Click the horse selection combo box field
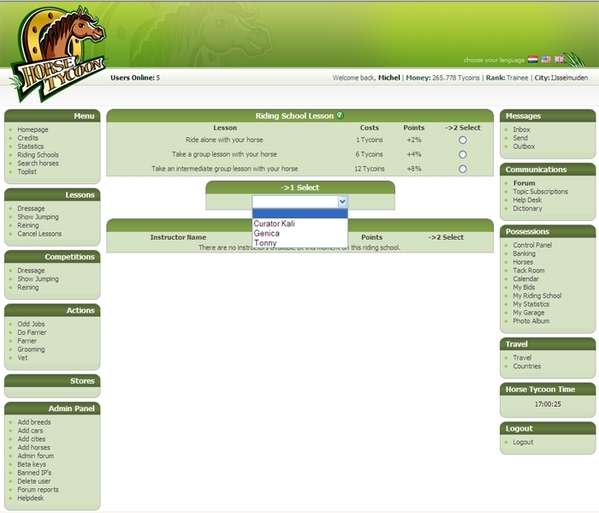The image size is (599, 513). 300,201
